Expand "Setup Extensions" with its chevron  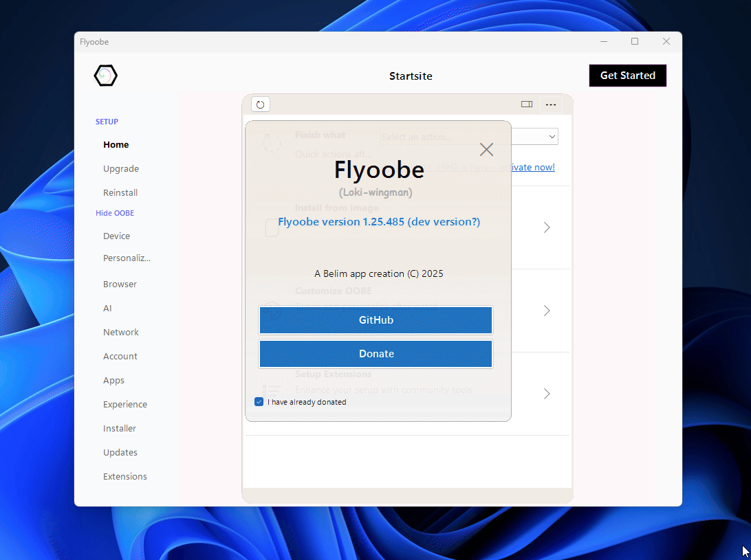546,394
